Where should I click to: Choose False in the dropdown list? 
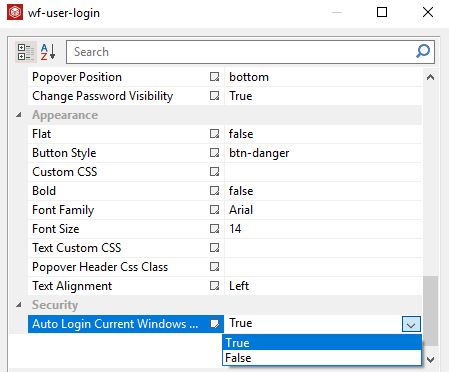click(x=322, y=358)
